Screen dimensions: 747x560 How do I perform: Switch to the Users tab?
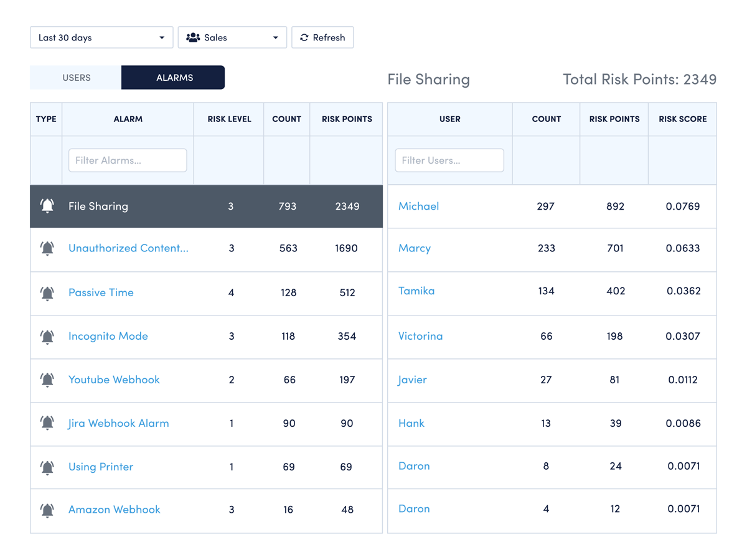76,78
